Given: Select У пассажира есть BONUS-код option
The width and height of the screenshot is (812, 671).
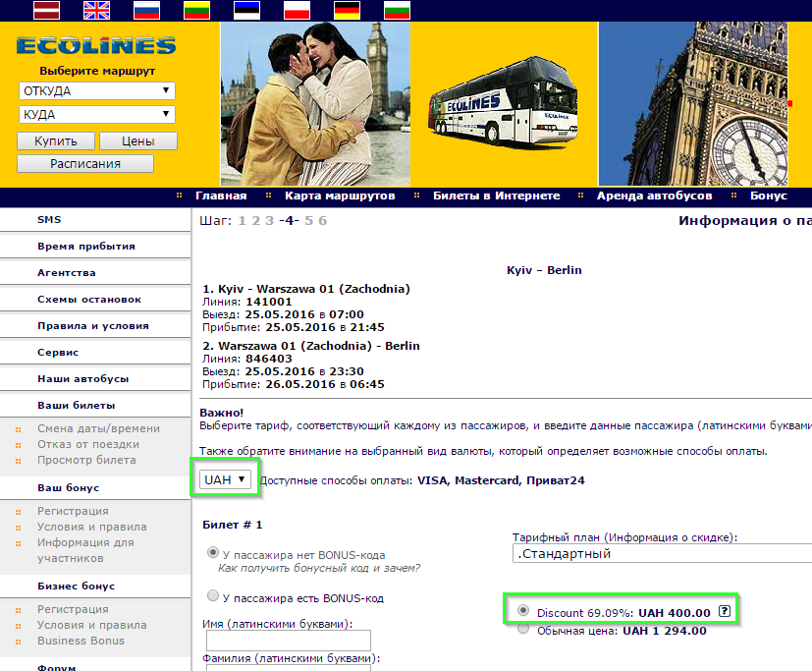Looking at the screenshot, I should 212,596.
